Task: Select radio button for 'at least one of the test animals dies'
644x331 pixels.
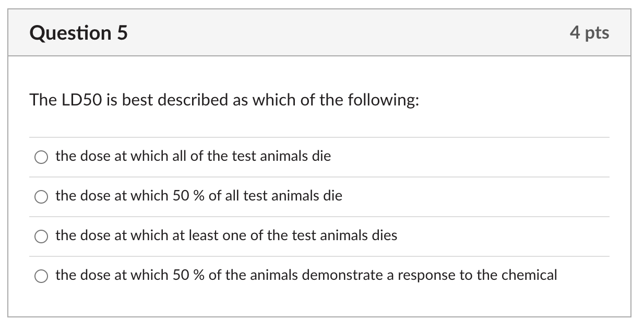Action: point(41,236)
